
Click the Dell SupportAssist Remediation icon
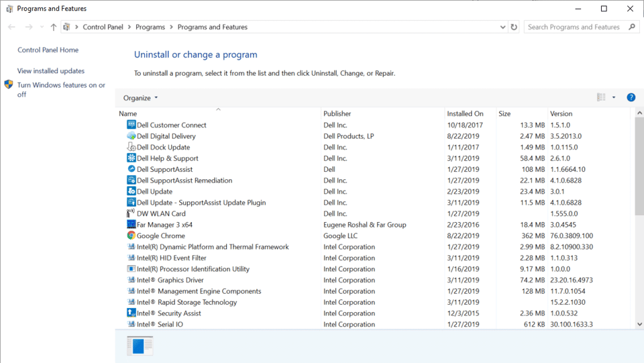click(131, 180)
